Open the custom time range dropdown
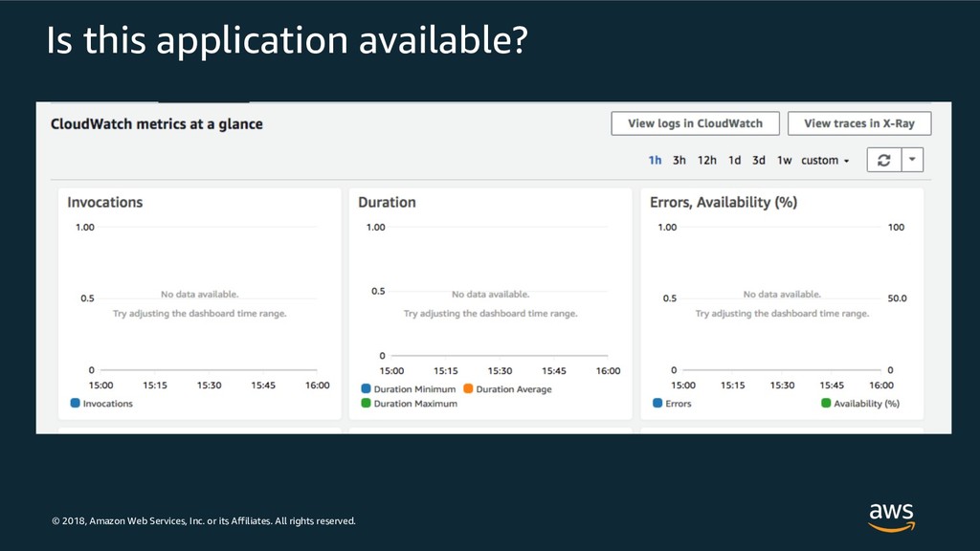This screenshot has width=980, height=551. (825, 161)
